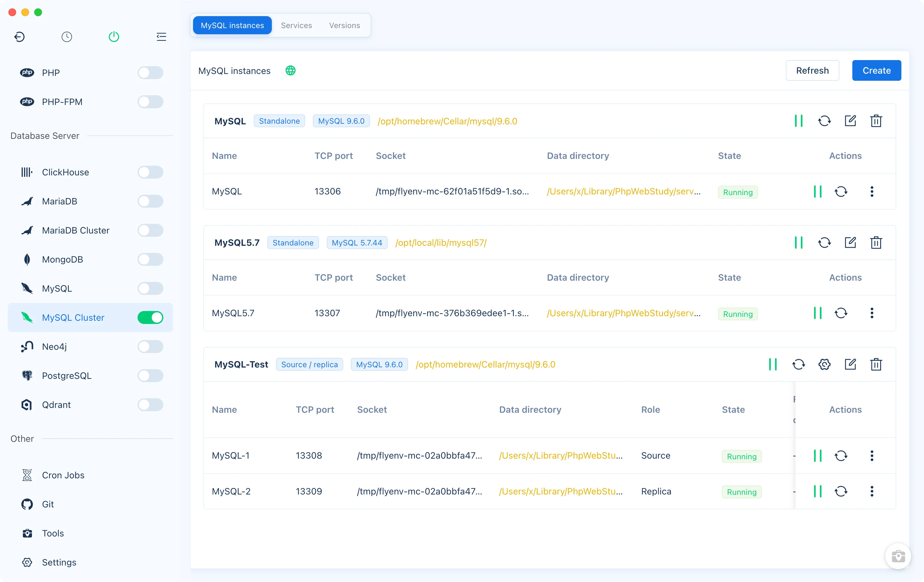
Task: Edit the MySQL-Test cluster
Action: tap(850, 364)
